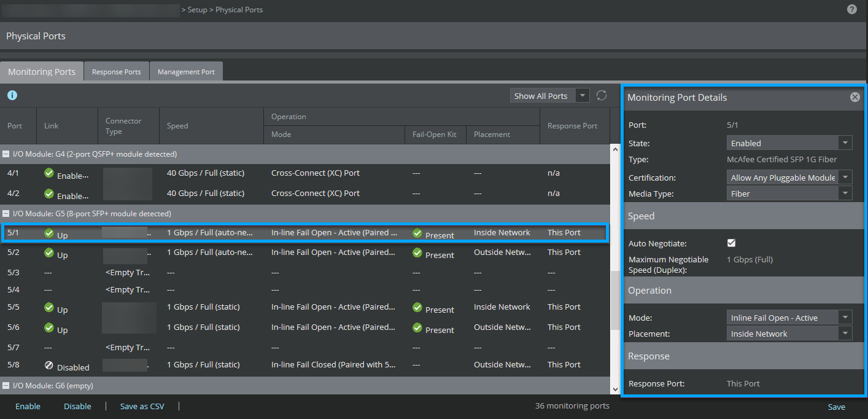Image resolution: width=868 pixels, height=419 pixels.
Task: Click the Fail-Open Kit Present icon for port 5/1
Action: pos(417,233)
